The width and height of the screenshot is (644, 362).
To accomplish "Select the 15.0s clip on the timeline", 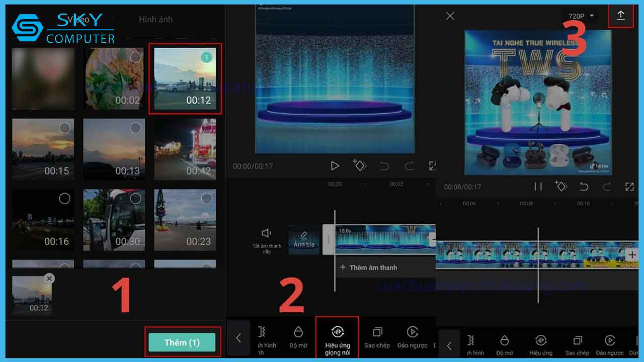I will pyautogui.click(x=385, y=239).
